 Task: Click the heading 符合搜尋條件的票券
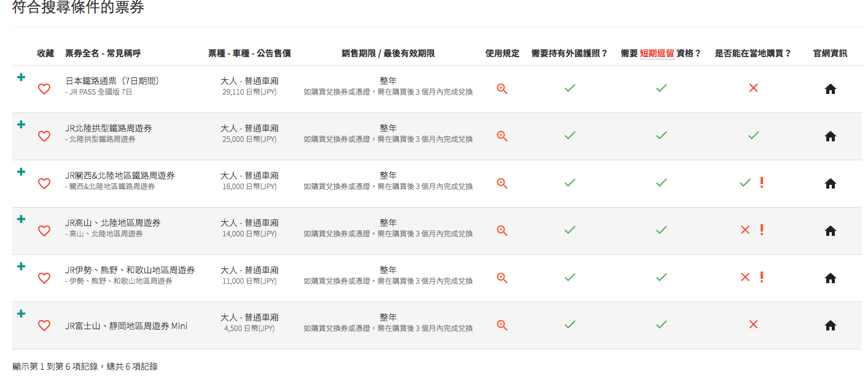[x=78, y=7]
